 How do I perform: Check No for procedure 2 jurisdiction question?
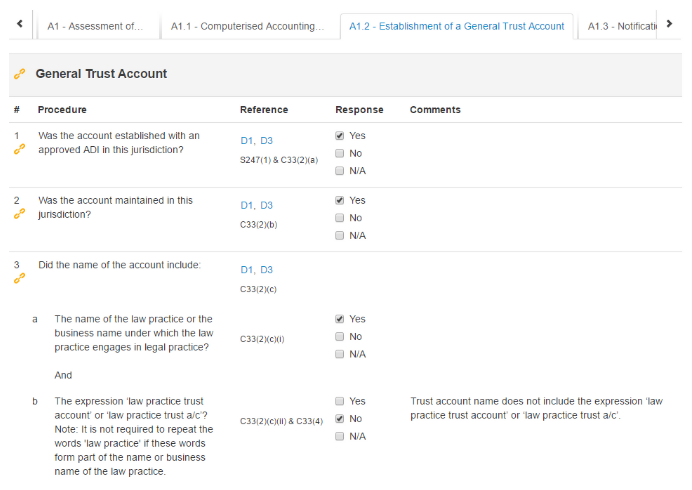coord(340,218)
